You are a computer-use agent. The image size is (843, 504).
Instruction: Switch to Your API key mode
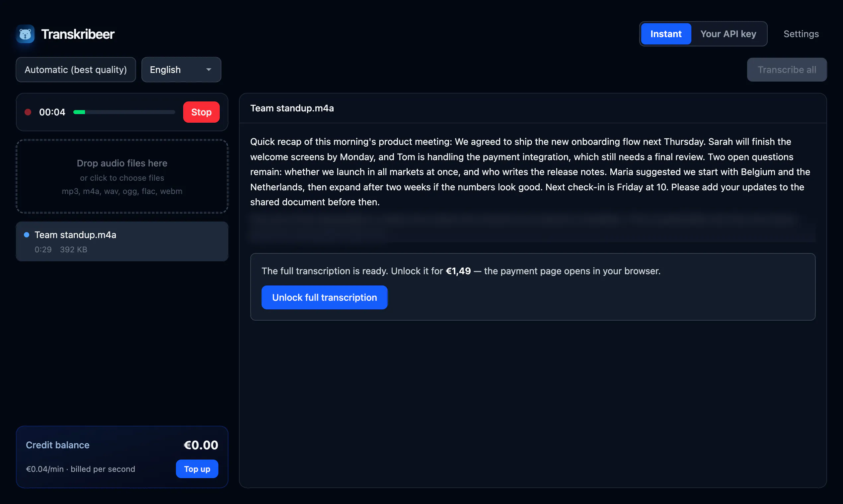pos(728,34)
